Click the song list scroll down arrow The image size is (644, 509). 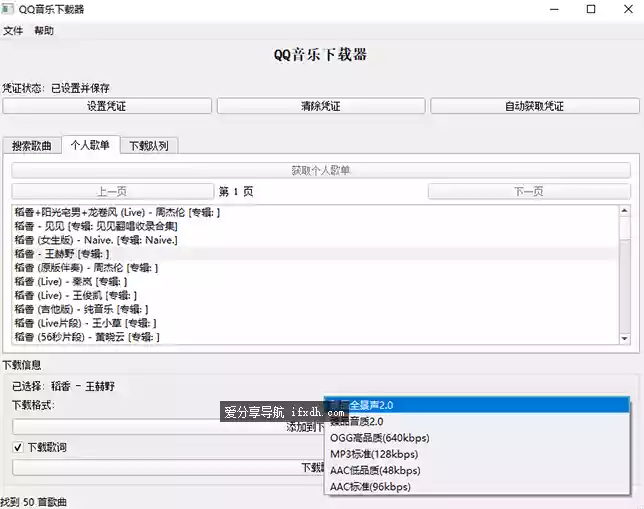625,339
